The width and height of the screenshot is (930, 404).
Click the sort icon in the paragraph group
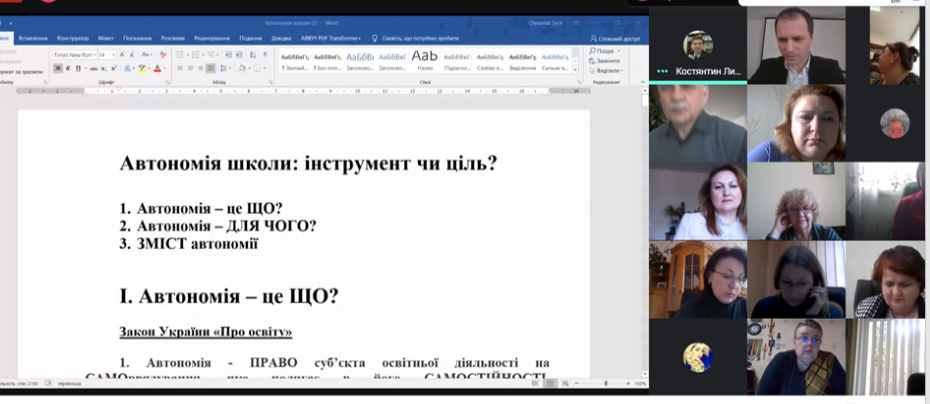tap(253, 54)
